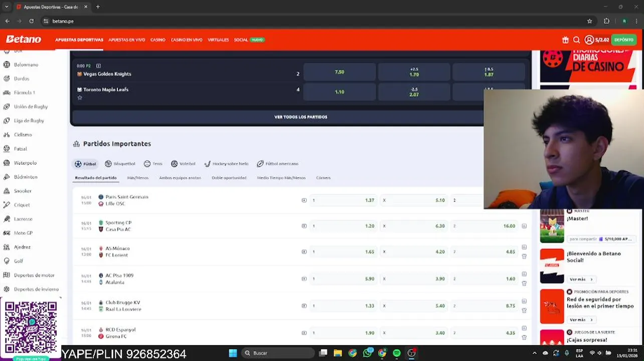Select the Hockey sobre hielo filter
Image resolution: width=644 pixels, height=361 pixels.
click(226, 164)
